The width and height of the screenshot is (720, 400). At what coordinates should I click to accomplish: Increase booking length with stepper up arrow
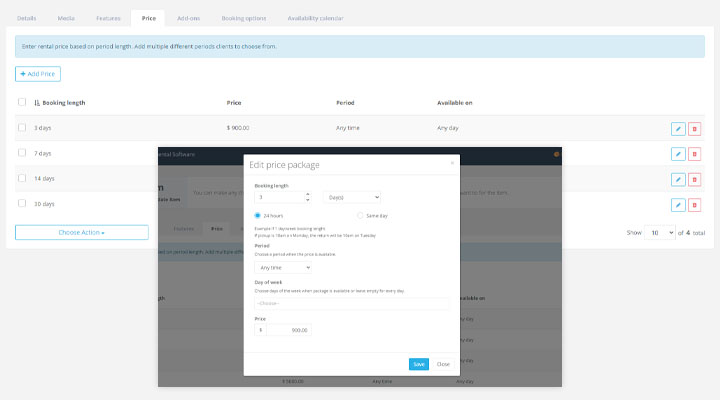[x=308, y=195]
